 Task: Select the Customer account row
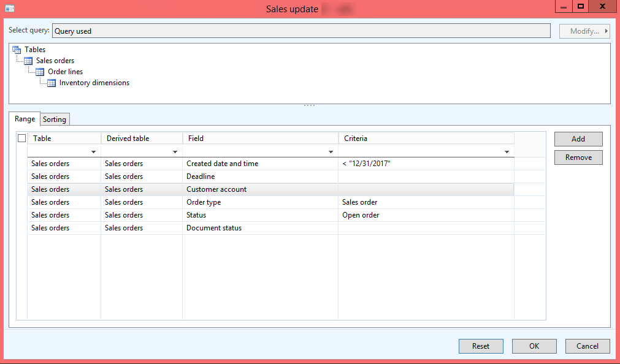(216, 189)
